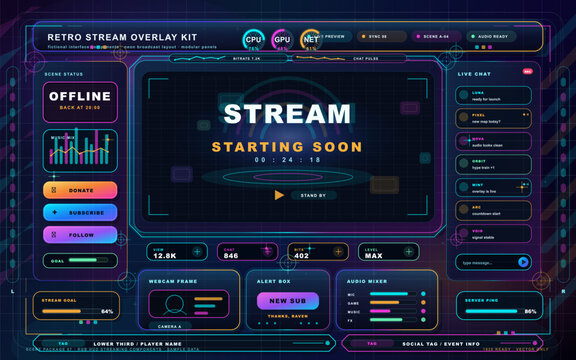Viewport: 576px width, 360px height.
Task: Click the NEW SUB alert button
Action: [x=288, y=301]
